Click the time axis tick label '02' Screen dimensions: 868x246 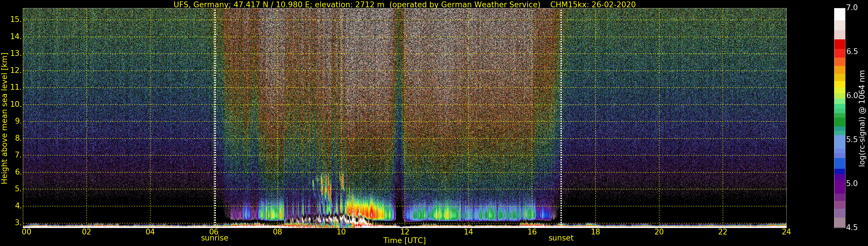click(87, 232)
